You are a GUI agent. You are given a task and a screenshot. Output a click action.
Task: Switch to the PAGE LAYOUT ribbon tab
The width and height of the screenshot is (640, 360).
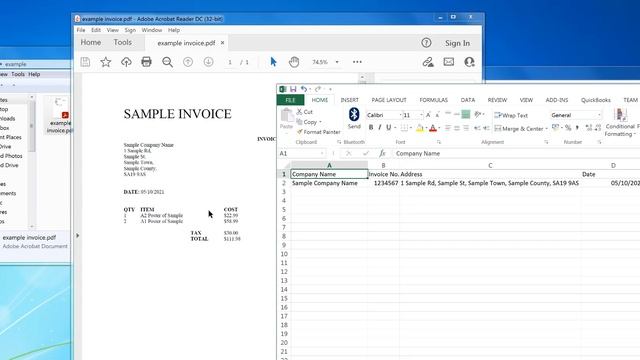click(x=389, y=100)
